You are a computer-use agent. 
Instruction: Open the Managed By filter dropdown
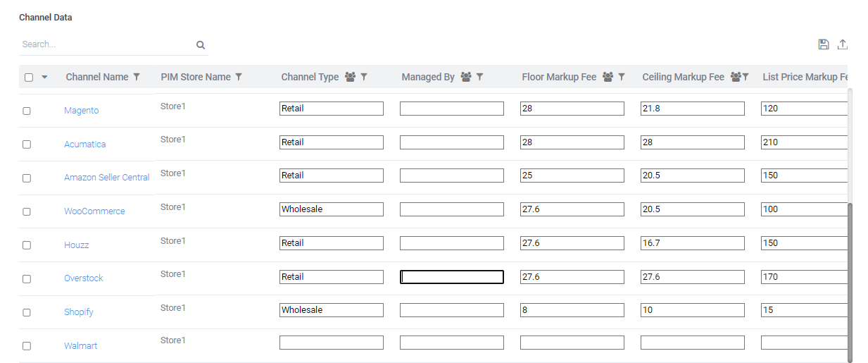479,77
